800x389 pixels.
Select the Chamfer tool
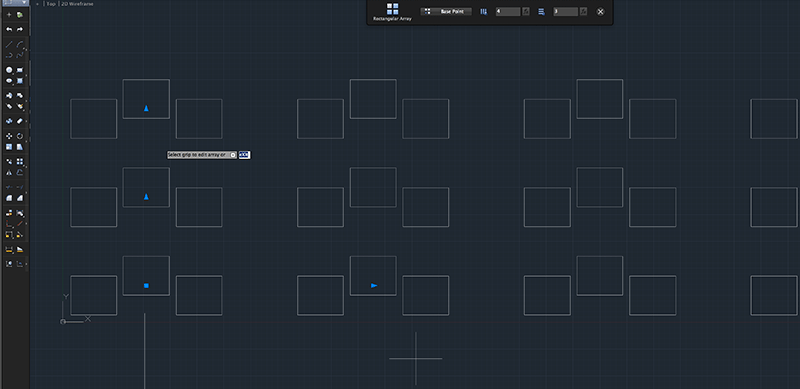click(x=19, y=198)
